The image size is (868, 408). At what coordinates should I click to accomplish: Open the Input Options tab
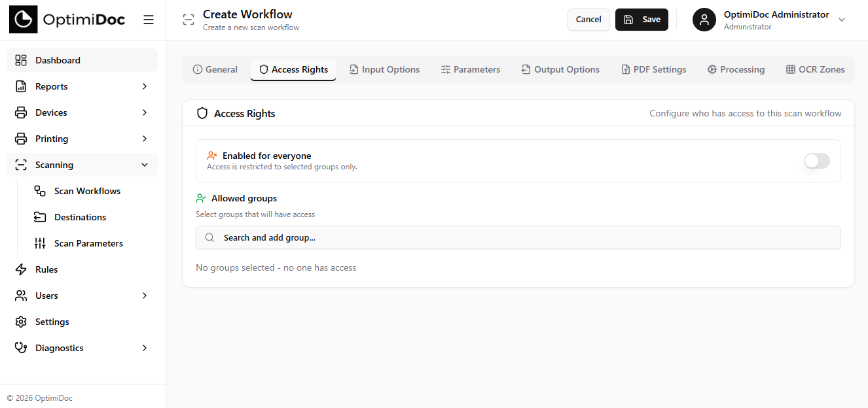click(x=384, y=70)
